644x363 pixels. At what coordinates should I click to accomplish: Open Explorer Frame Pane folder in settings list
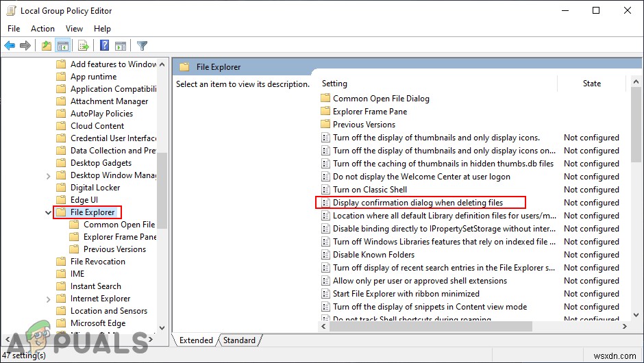tap(370, 111)
